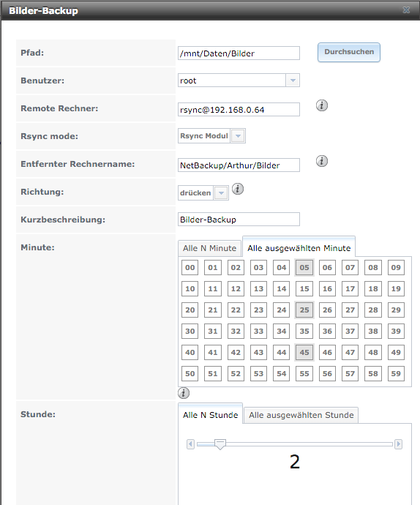The height and width of the screenshot is (505, 420).
Task: Enable minute 22
Action: (x=236, y=310)
